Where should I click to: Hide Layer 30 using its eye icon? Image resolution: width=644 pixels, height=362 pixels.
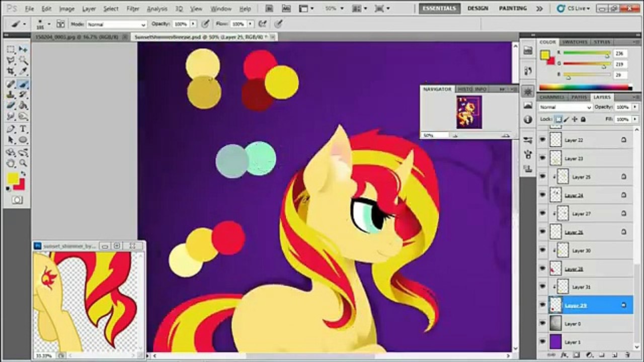tap(542, 250)
